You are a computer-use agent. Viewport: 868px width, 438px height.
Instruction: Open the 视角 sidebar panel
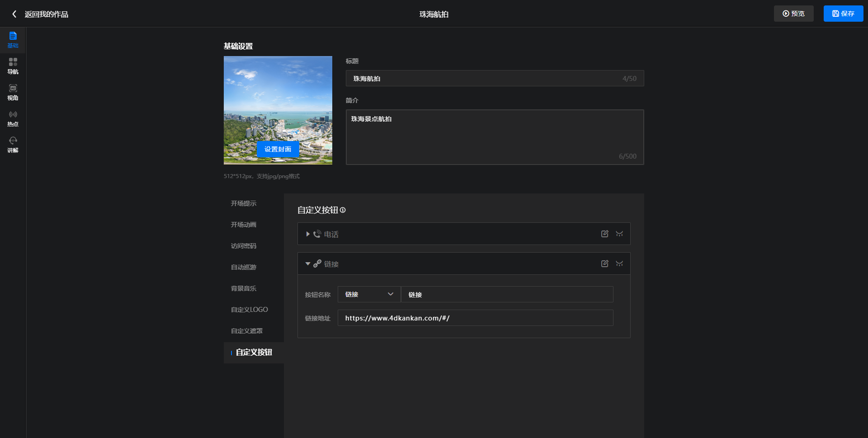click(13, 92)
